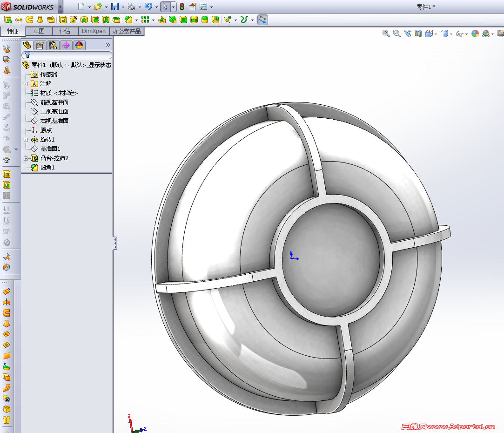Open Save dropdown arrow
Image resolution: width=504 pixels, height=433 pixels.
coord(123,7)
